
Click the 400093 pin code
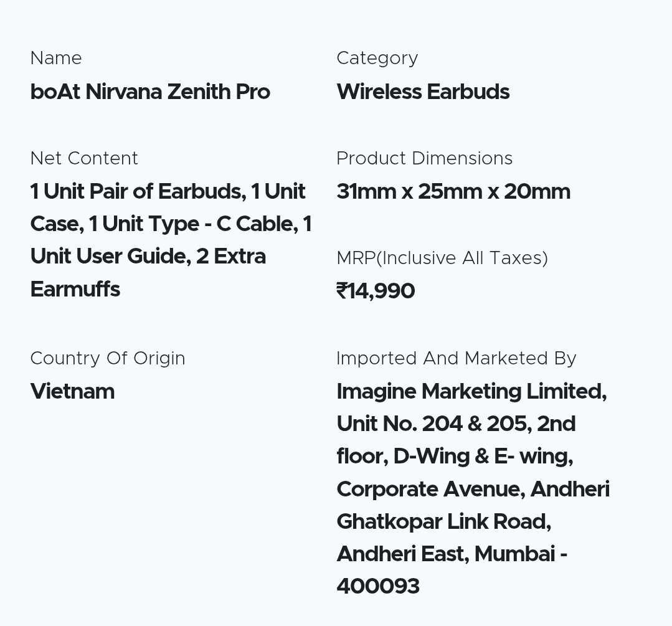(x=378, y=587)
